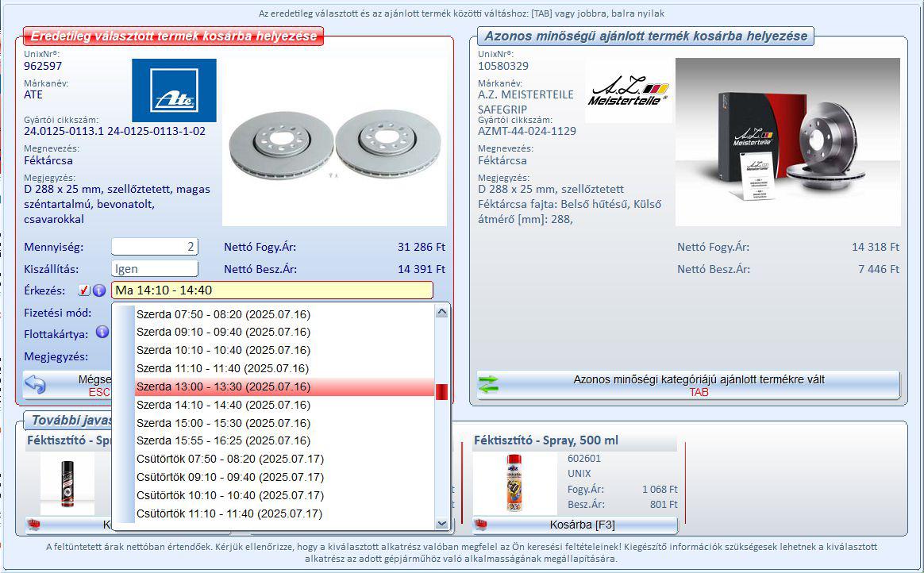Select Szerda 15:55 - 16:25 slot
The image size is (924, 573).
coord(285,441)
